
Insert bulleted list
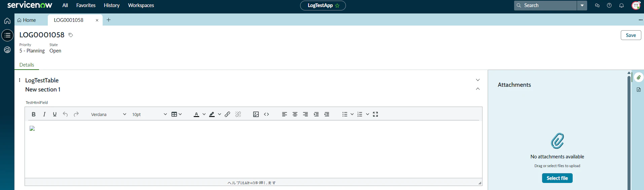pos(345,114)
